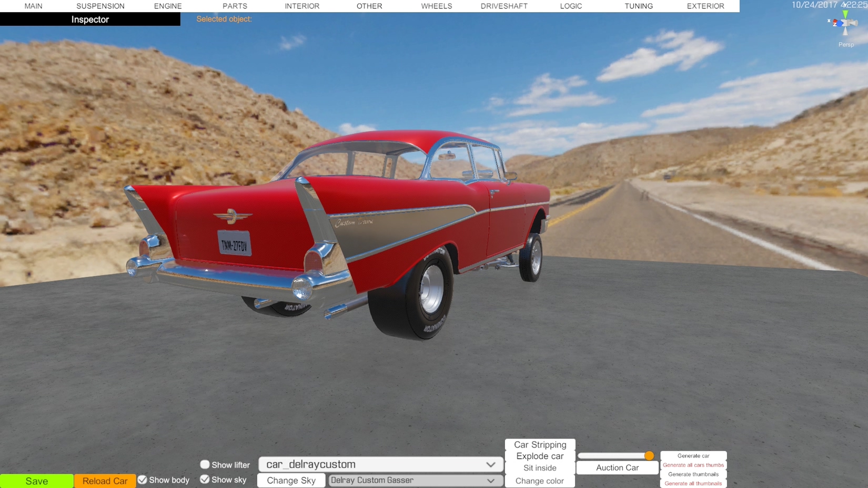Click the orange Reload Car button

point(105,481)
